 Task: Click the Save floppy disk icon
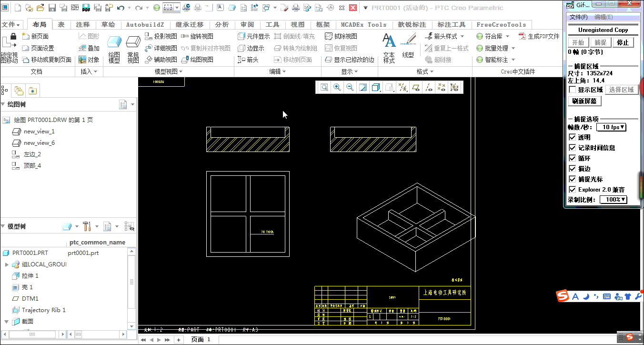click(52, 8)
